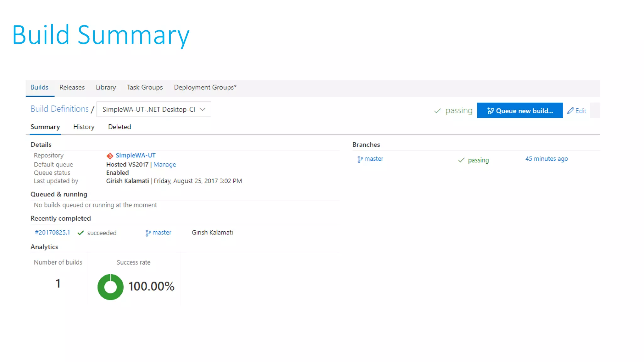This screenshot has height=362, width=644.
Task: Switch to the History tab
Action: (x=84, y=127)
